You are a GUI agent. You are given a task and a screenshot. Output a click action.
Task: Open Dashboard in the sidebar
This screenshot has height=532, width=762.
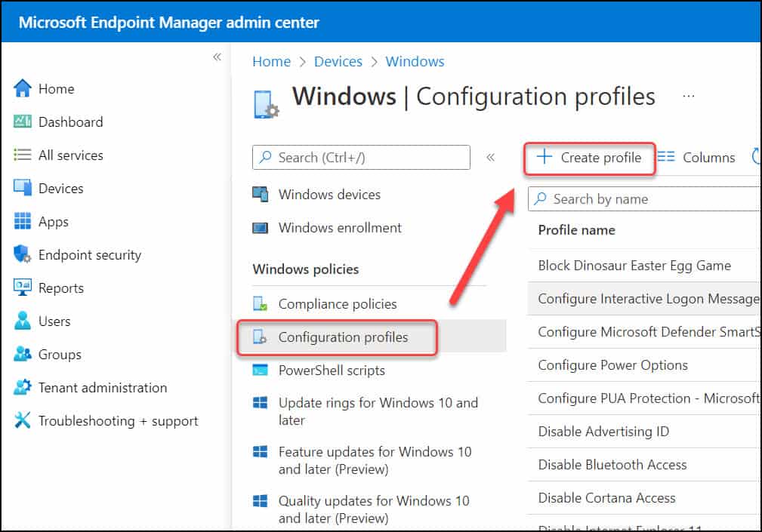click(x=70, y=121)
